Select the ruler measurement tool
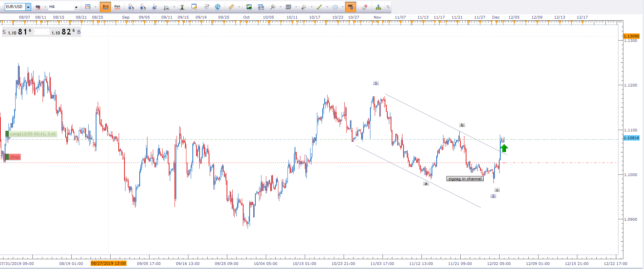Image resolution: width=644 pixels, height=269 pixels. pyautogui.click(x=231, y=7)
